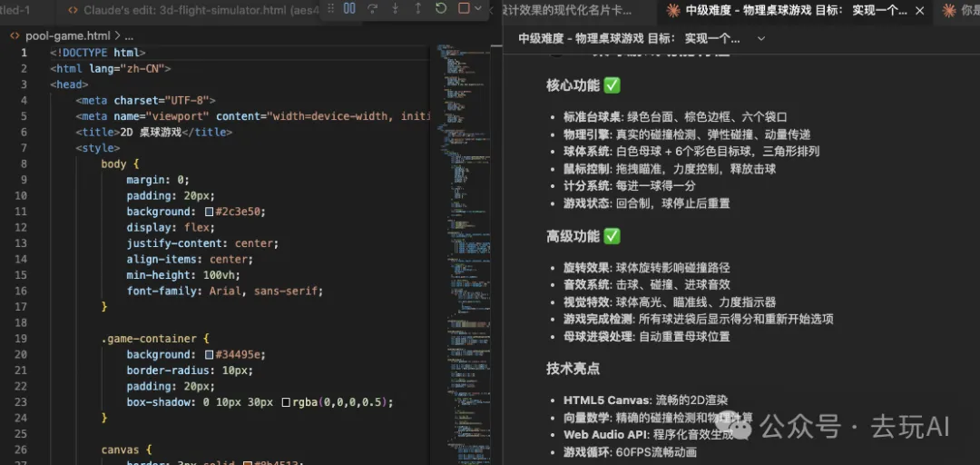The height and width of the screenshot is (465, 980).
Task: Click the breadcrumb ellipsis after pool-game.html
Action: tap(129, 37)
